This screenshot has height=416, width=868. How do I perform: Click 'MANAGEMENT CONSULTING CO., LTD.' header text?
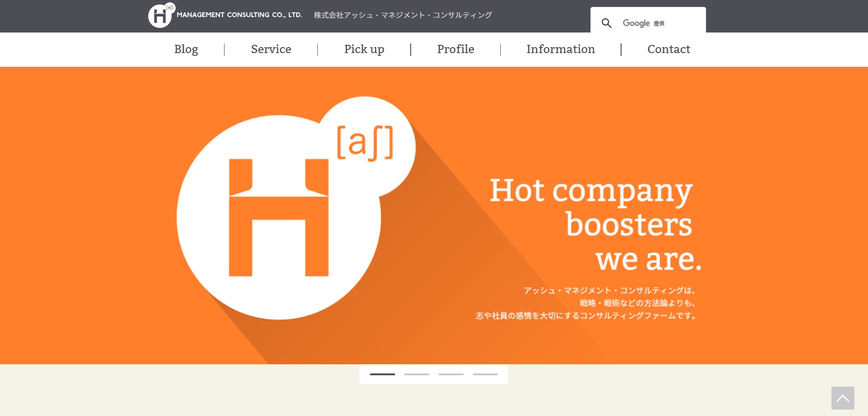(239, 15)
